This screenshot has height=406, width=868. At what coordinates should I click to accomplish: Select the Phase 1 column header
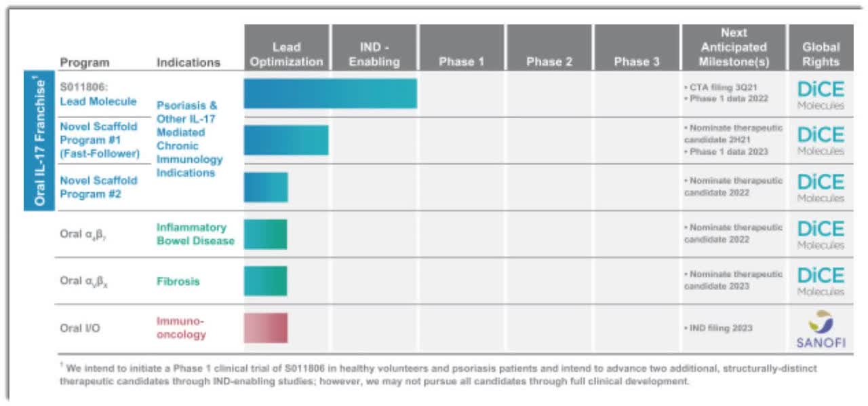[x=461, y=61]
